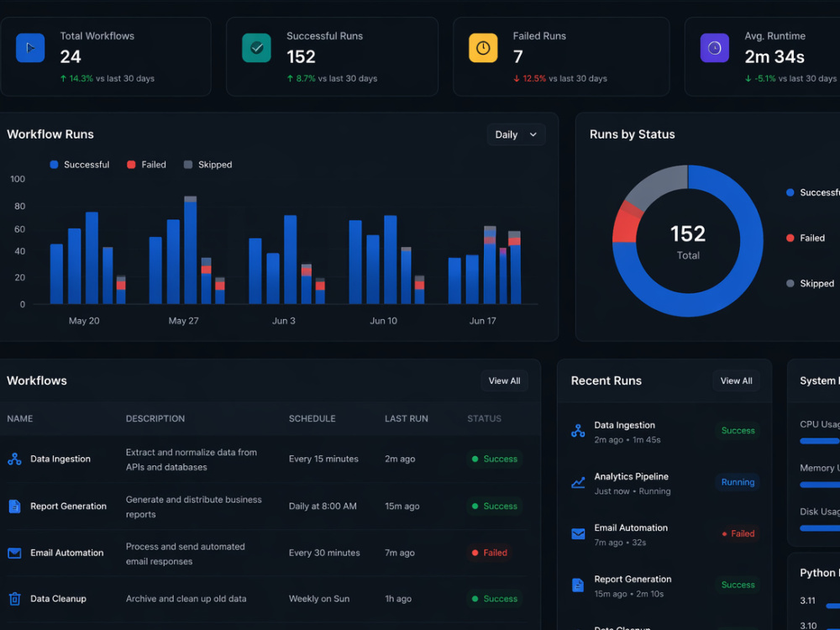The width and height of the screenshot is (840, 630).
Task: Click the 2m 34s average runtime value
Action: click(774, 57)
